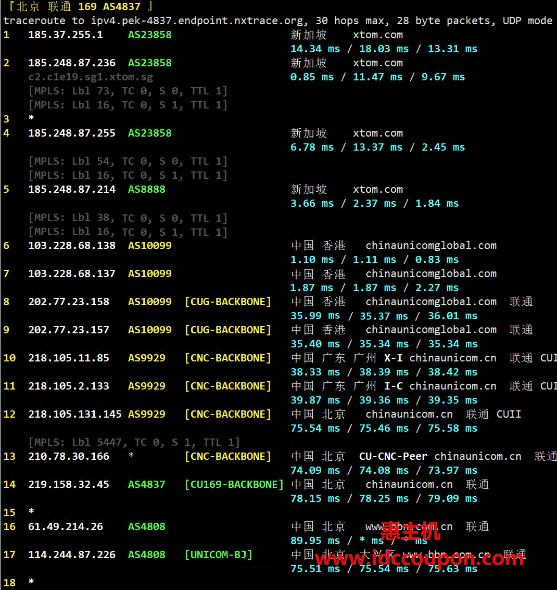Select IP address 103.228.68.137
The image size is (557, 590).
pyautogui.click(x=72, y=274)
